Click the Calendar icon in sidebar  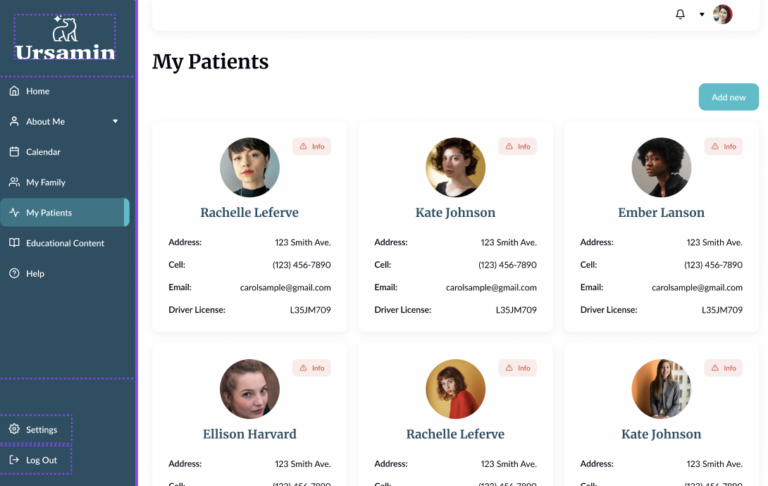coord(14,152)
